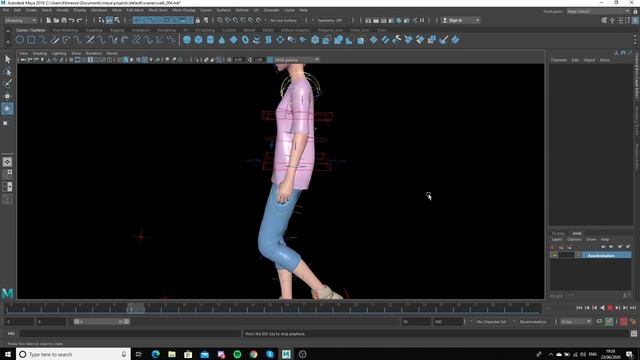Open channel box Channels menu
Viewport: 640px width, 360px height.
tap(558, 60)
